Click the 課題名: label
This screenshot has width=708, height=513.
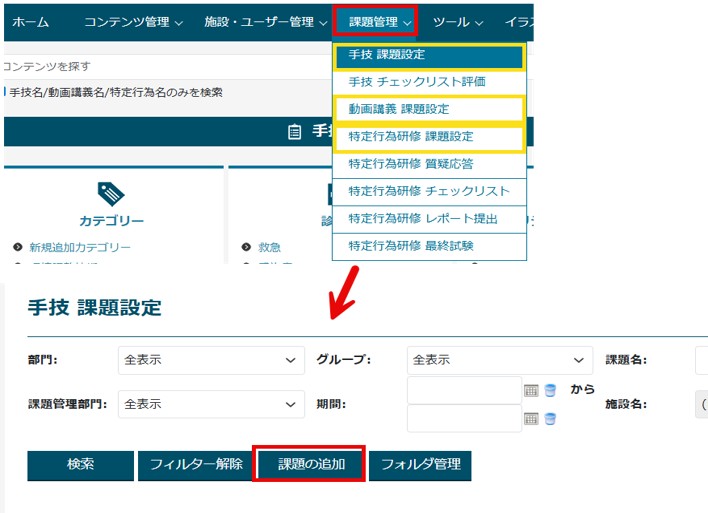pyautogui.click(x=626, y=360)
